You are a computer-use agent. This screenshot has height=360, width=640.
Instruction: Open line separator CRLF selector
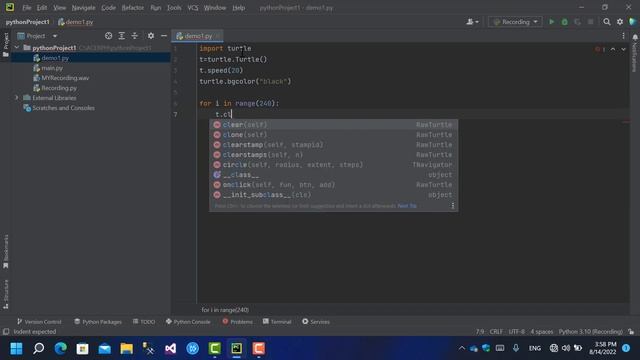[x=496, y=332]
